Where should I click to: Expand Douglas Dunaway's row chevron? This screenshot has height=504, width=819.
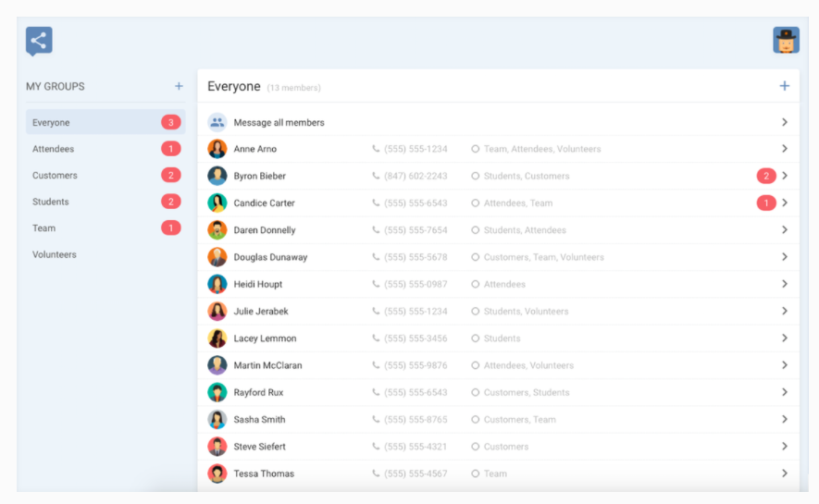tap(785, 257)
